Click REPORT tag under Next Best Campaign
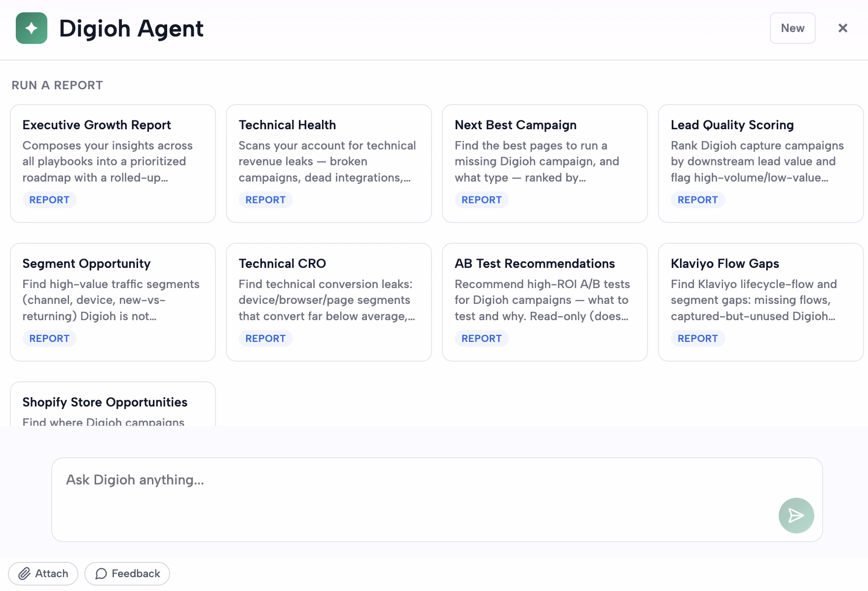 (x=481, y=200)
